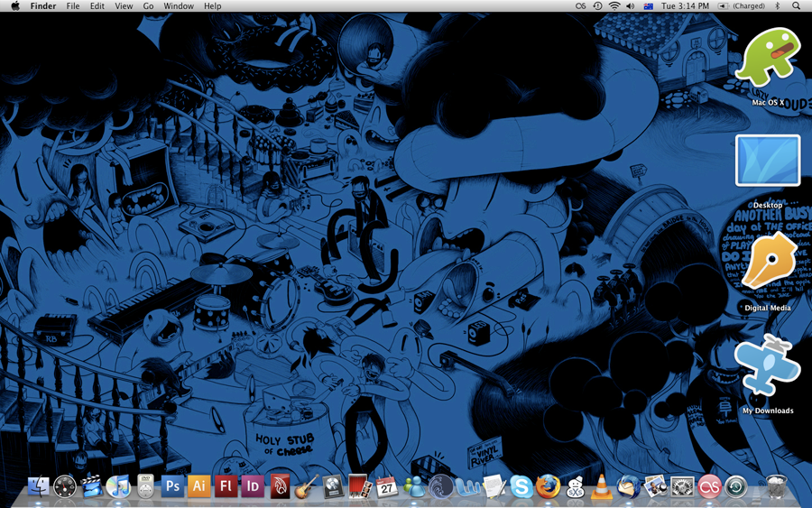Open the Edit menu
The width and height of the screenshot is (812, 508).
97,5
